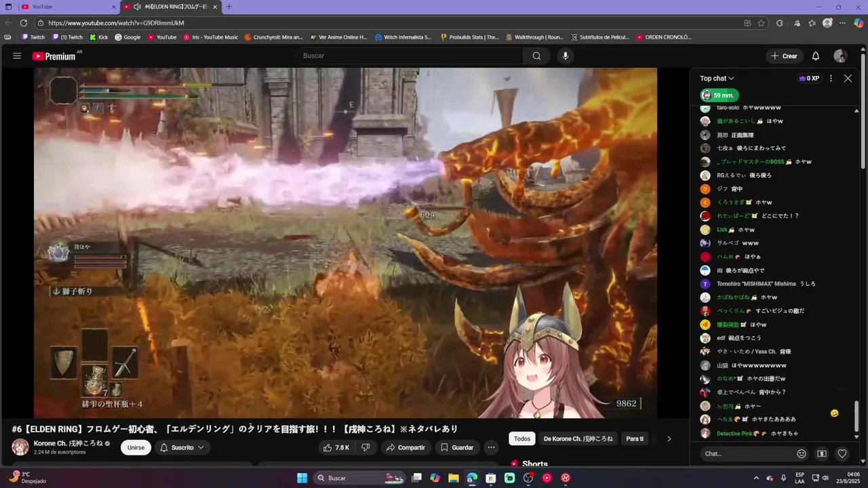Viewport: 868px width, 488px height.
Task: Click the Unirse membership button
Action: (136, 447)
